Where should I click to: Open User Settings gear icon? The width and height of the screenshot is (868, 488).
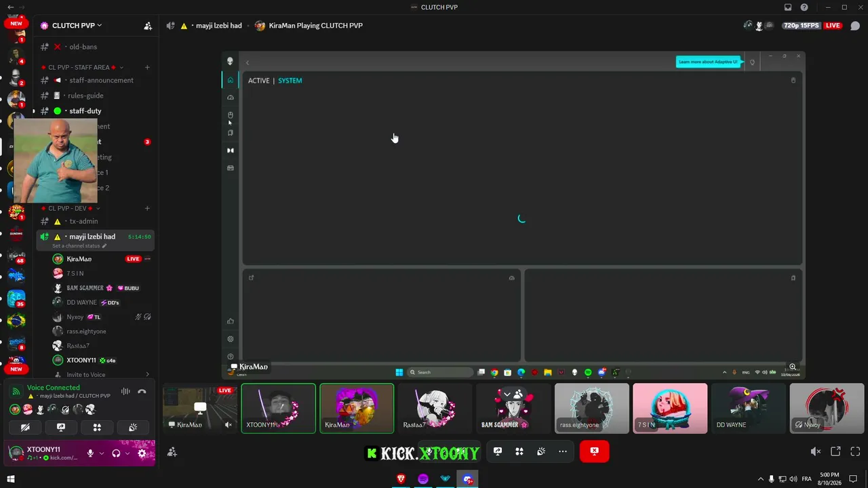[x=142, y=453]
